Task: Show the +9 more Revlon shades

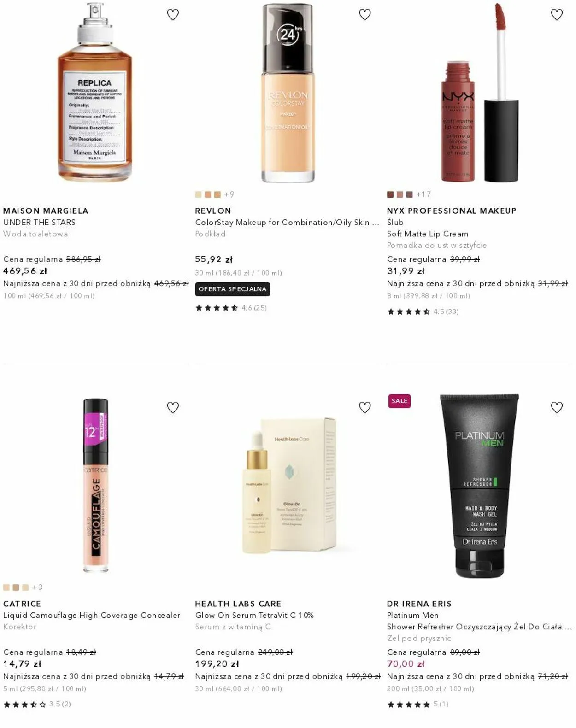Action: coord(229,194)
